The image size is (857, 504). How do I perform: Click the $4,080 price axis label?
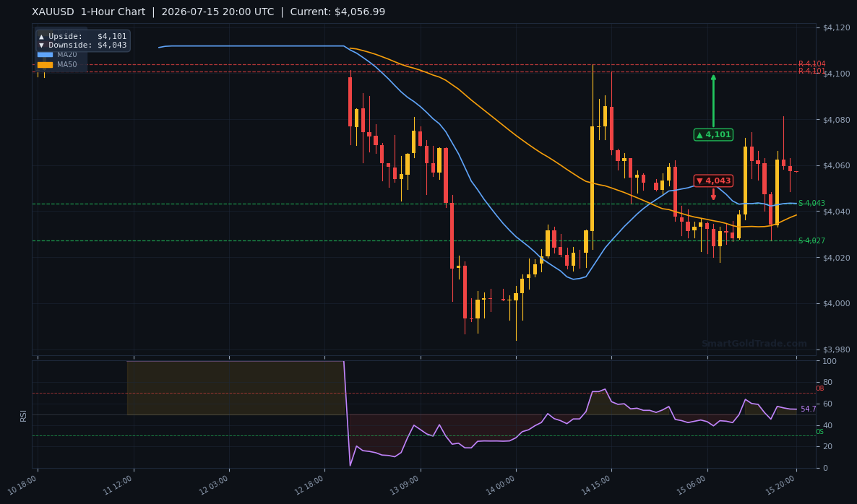click(836, 120)
